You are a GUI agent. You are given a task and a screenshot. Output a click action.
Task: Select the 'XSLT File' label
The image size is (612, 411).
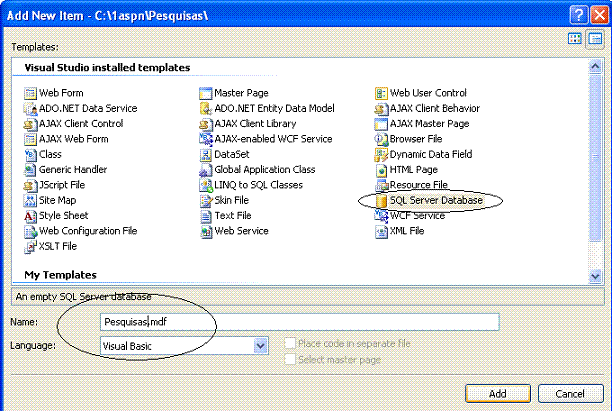[x=58, y=246]
